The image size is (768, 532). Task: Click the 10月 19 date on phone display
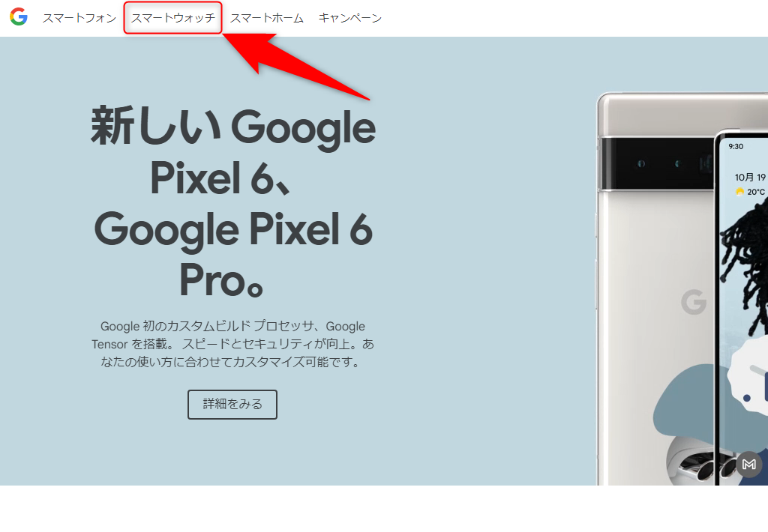coord(750,177)
